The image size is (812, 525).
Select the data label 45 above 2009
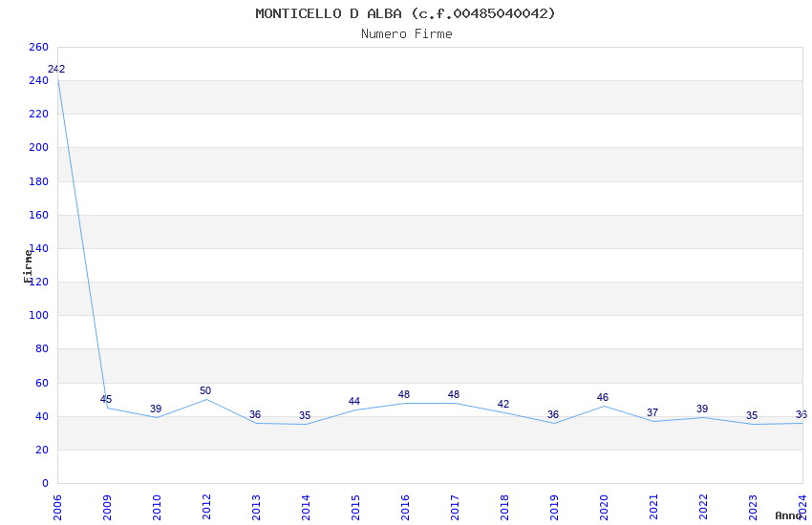106,399
